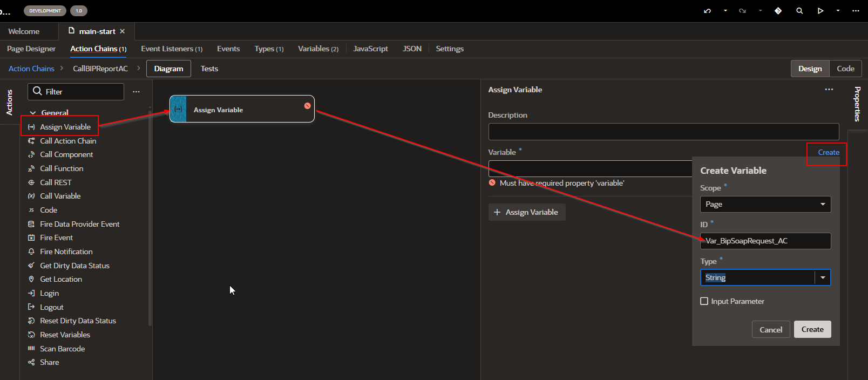Open the search magnifier in header

[x=799, y=11]
